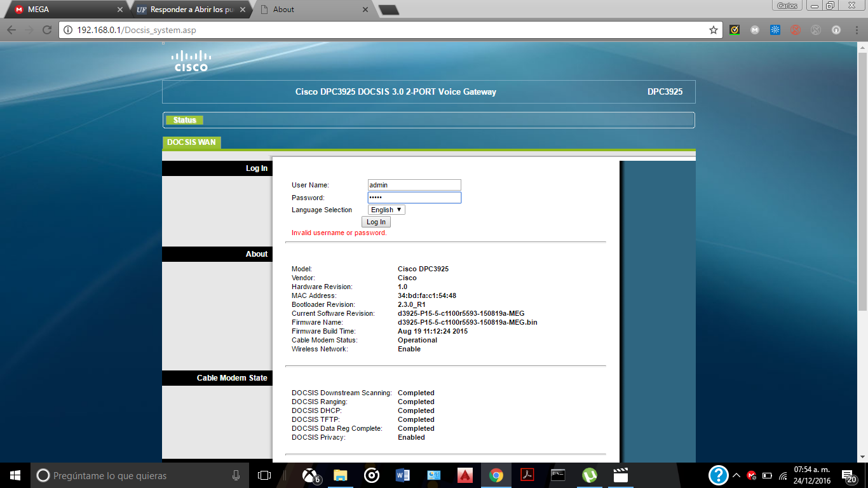Click the Firmware Build Time value
Image resolution: width=868 pixels, height=488 pixels.
[x=433, y=331]
